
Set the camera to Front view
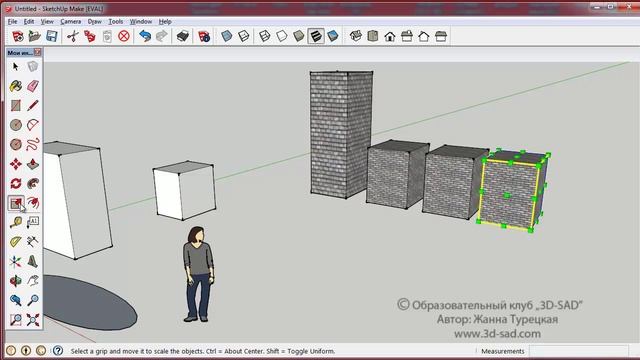(390, 36)
